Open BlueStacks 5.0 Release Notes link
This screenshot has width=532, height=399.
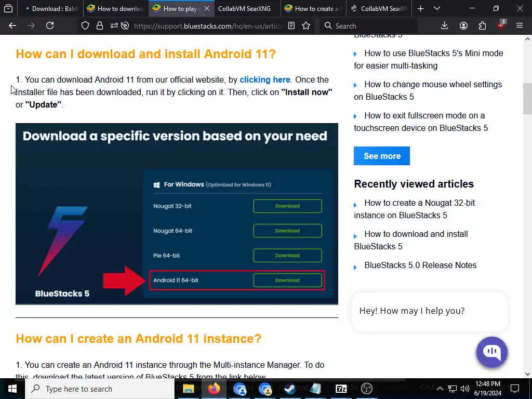pyautogui.click(x=420, y=265)
